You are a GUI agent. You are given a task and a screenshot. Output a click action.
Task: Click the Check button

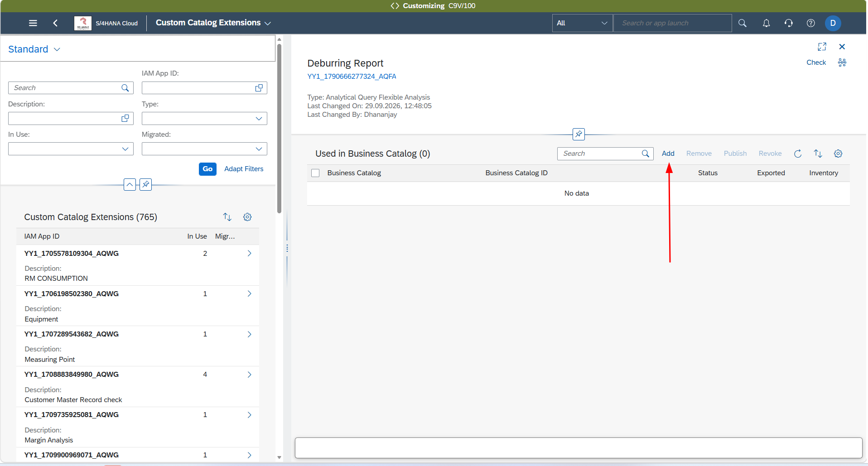tap(816, 62)
